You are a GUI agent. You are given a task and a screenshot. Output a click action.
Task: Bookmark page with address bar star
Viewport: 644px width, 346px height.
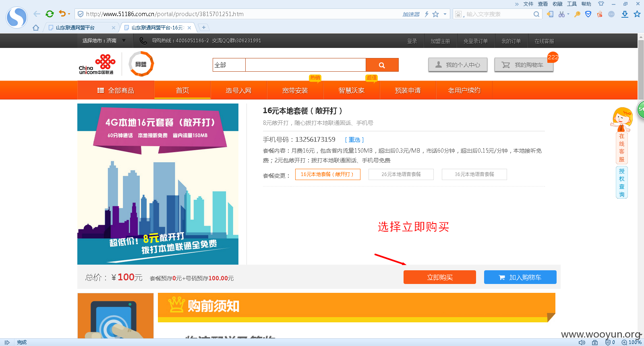(x=436, y=14)
